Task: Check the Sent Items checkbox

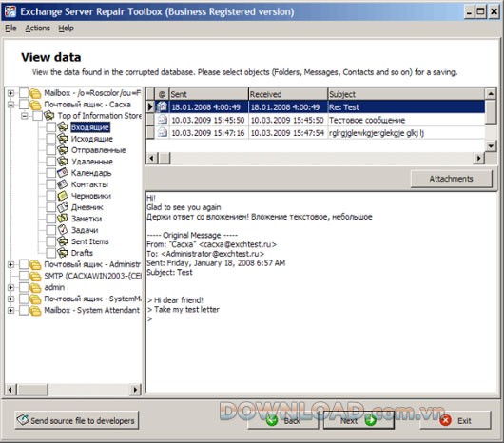Action: pos(50,241)
